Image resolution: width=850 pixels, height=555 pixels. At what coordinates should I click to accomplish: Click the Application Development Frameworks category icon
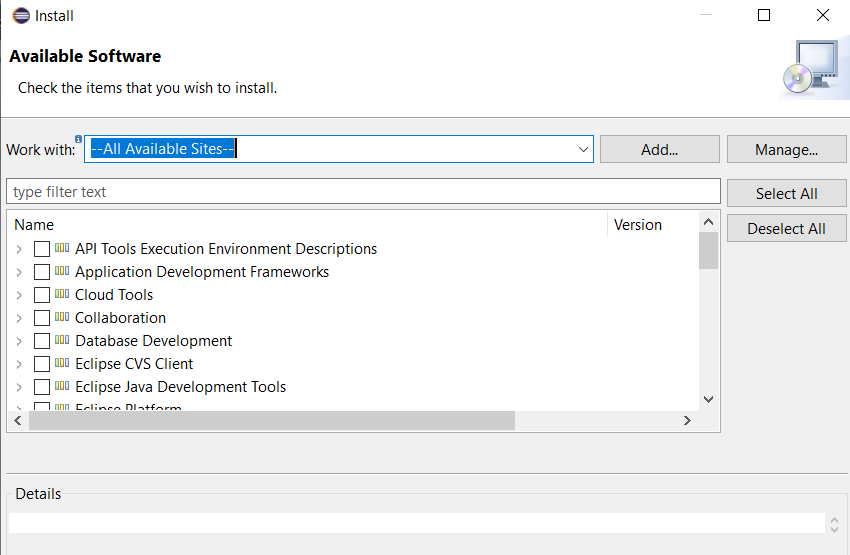pos(62,271)
